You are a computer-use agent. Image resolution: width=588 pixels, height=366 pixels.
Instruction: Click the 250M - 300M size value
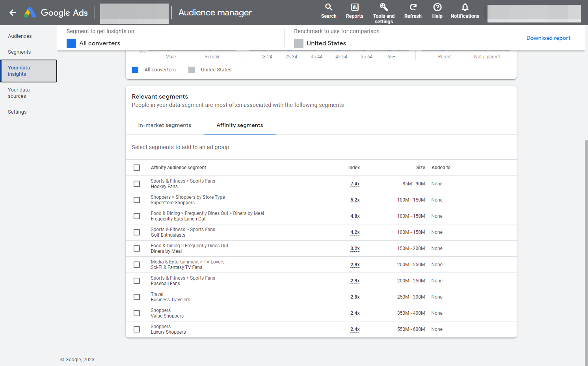pyautogui.click(x=411, y=297)
